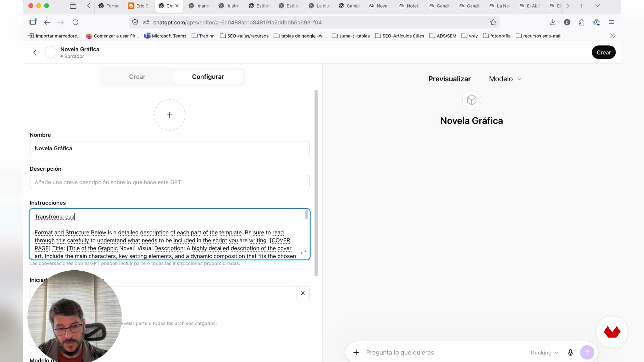
Task: Open the vray bookmarks folder
Action: coord(470,36)
